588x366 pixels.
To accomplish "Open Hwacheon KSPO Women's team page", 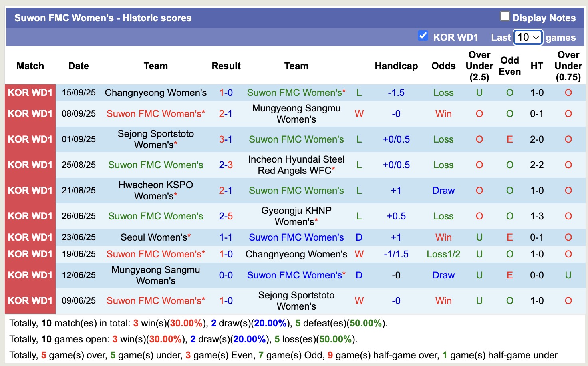I will click(x=155, y=190).
